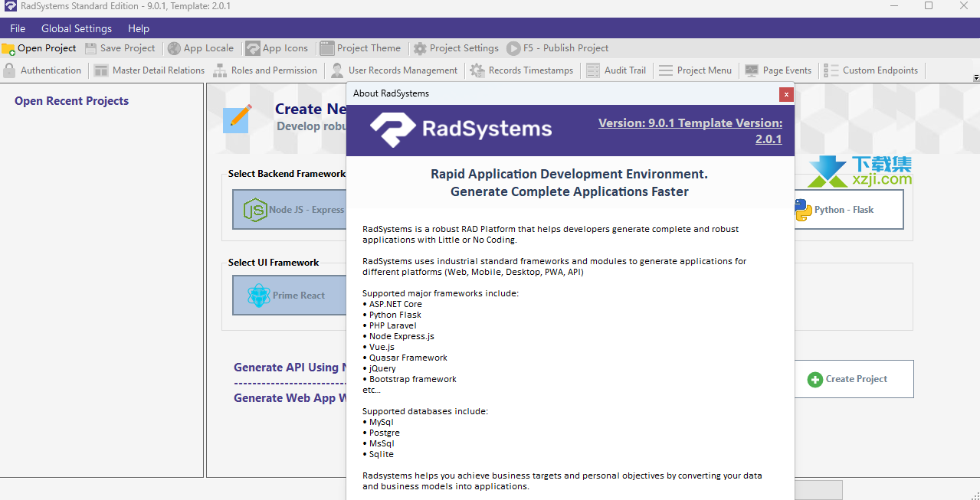This screenshot has width=980, height=500.
Task: Click the Python Flask list entry
Action: click(395, 315)
